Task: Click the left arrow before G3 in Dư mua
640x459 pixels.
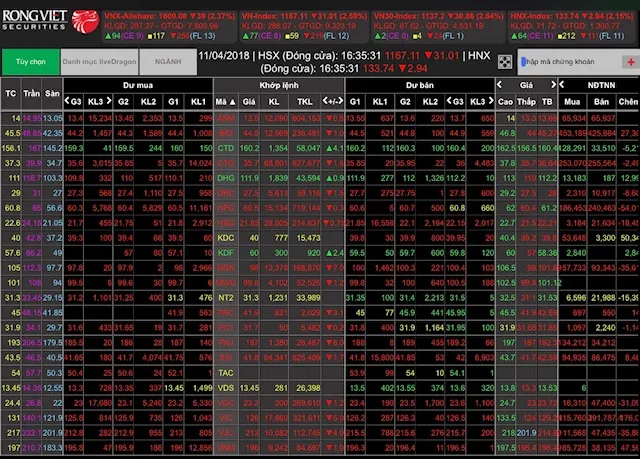Action: coord(67,102)
